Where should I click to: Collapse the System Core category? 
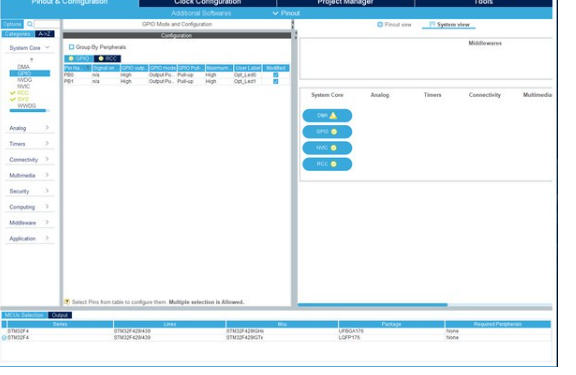pos(29,48)
